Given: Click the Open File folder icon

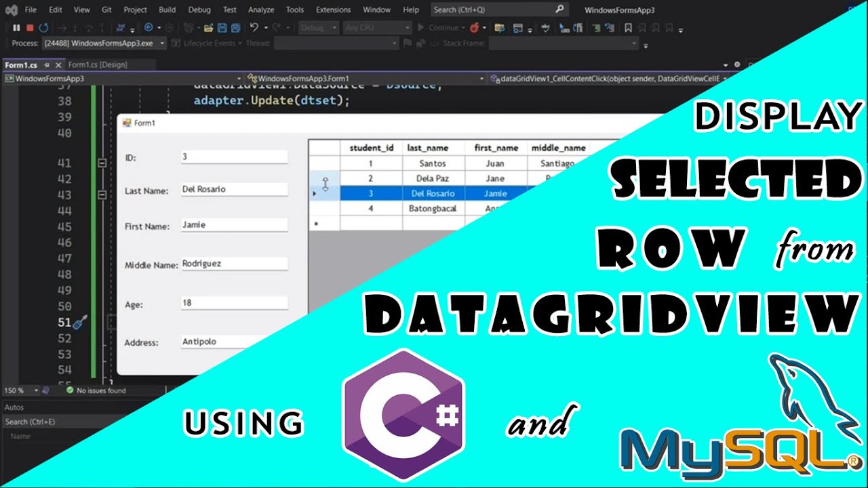Looking at the screenshot, I should (209, 28).
